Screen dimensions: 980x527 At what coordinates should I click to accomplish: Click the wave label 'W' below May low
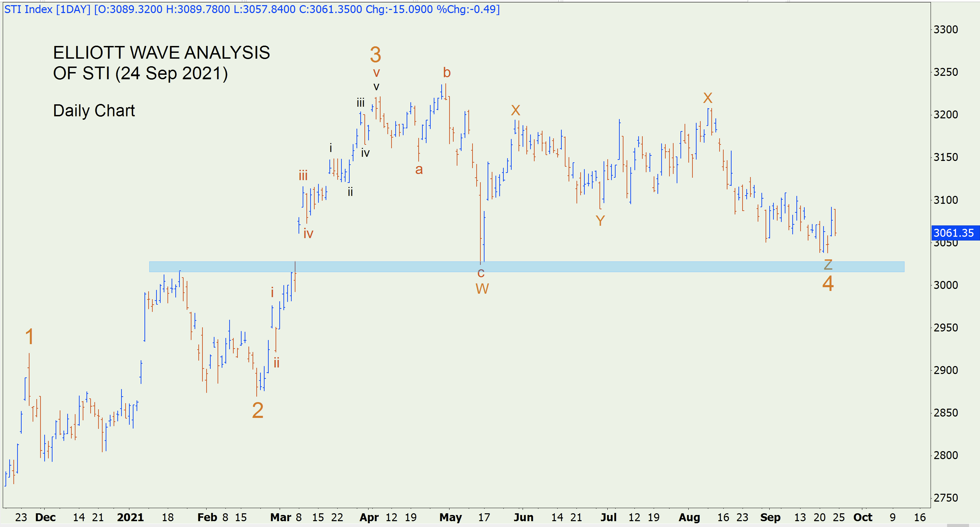[x=482, y=289]
